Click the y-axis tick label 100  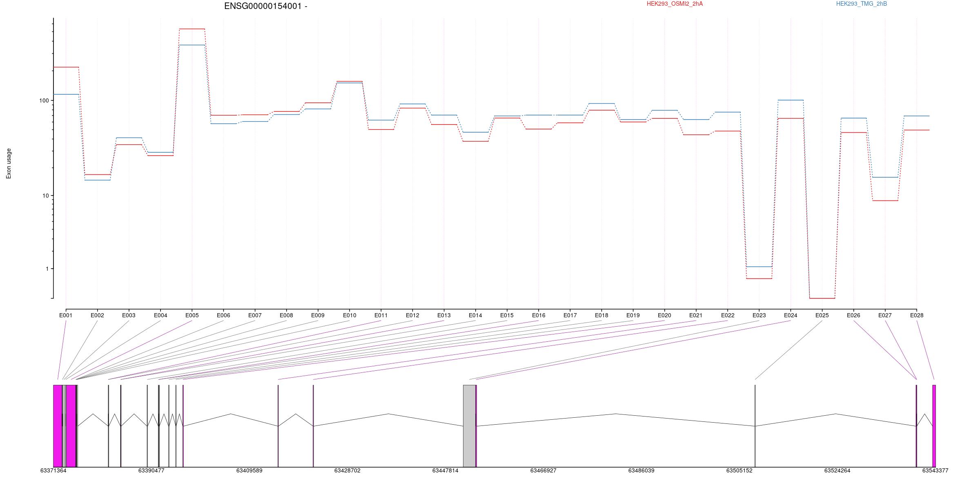(x=44, y=100)
